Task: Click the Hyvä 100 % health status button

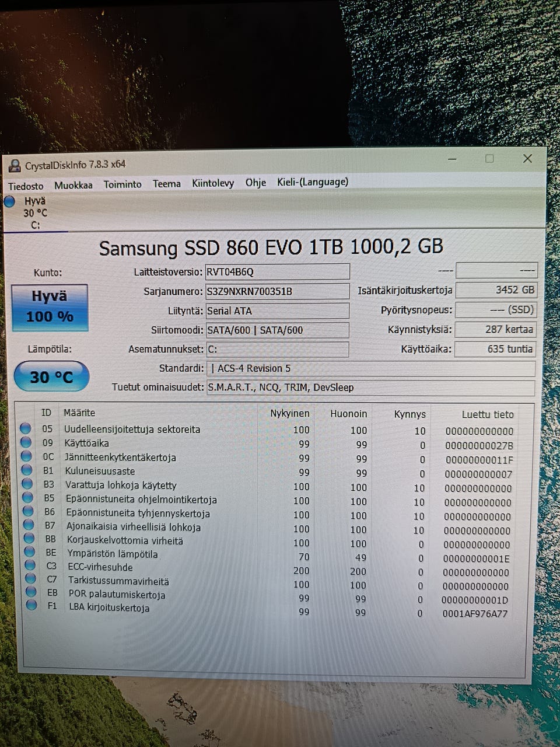Action: (50, 307)
